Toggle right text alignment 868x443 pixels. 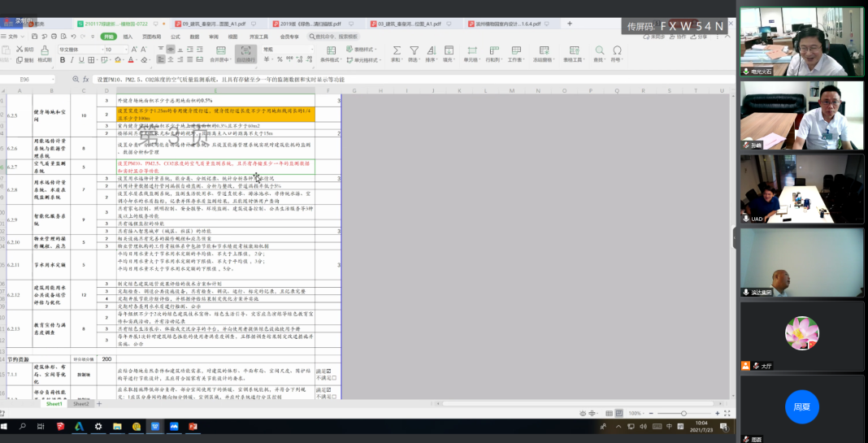click(180, 60)
